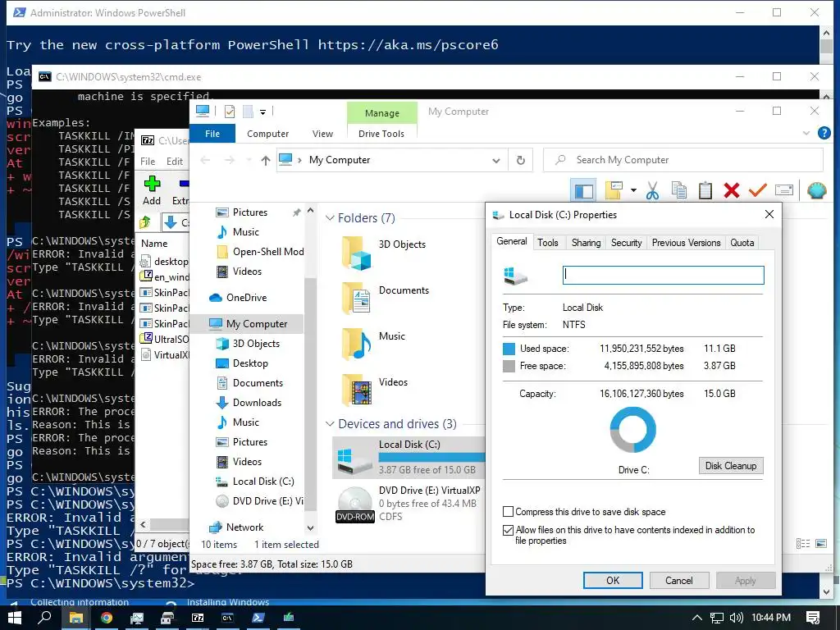The width and height of the screenshot is (840, 630).
Task: Click the folder options icon in Explorer toolbar
Action: (x=614, y=190)
